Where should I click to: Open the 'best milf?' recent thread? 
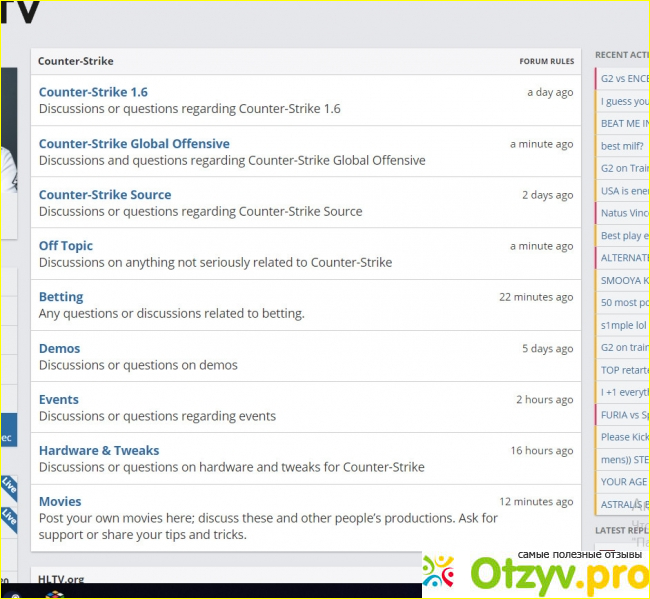622,146
